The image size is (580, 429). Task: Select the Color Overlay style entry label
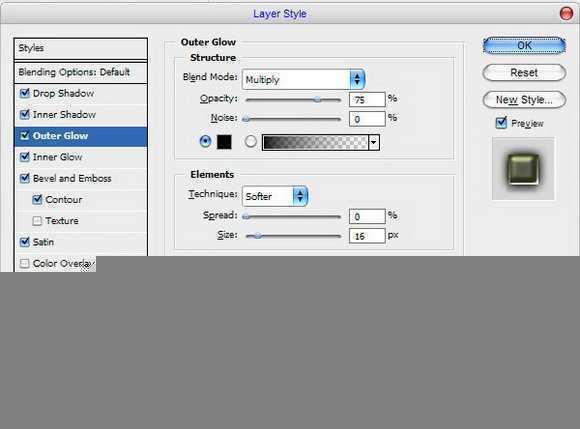[x=63, y=263]
